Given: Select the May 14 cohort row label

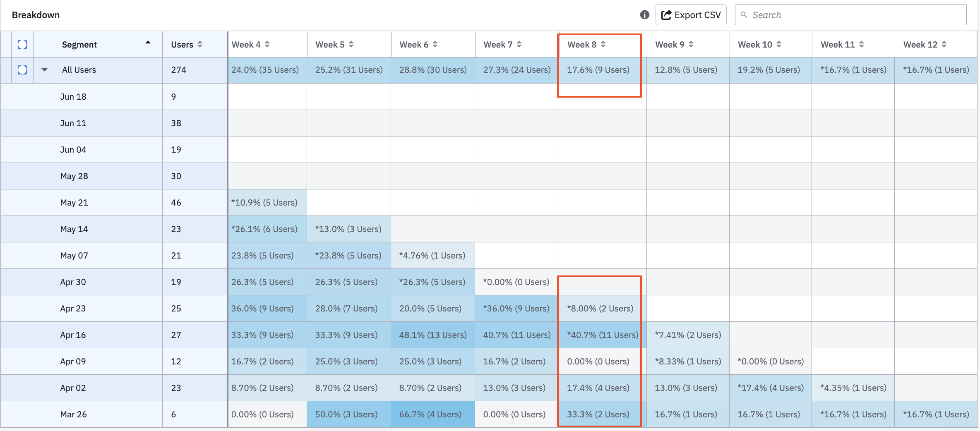Looking at the screenshot, I should point(74,229).
